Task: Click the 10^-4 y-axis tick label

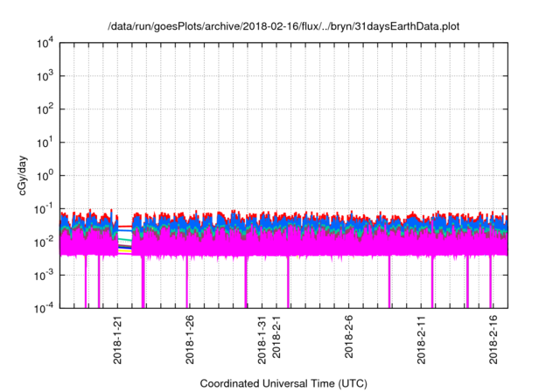Action: (45, 308)
